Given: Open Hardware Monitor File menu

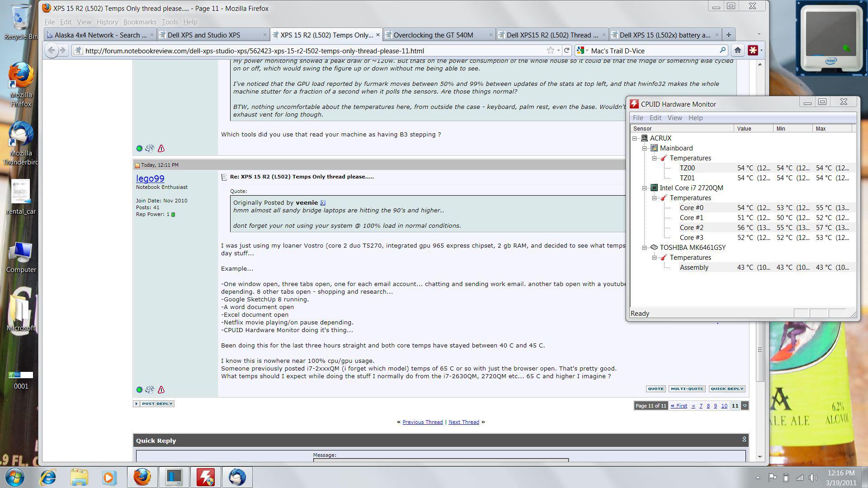Looking at the screenshot, I should pyautogui.click(x=638, y=118).
